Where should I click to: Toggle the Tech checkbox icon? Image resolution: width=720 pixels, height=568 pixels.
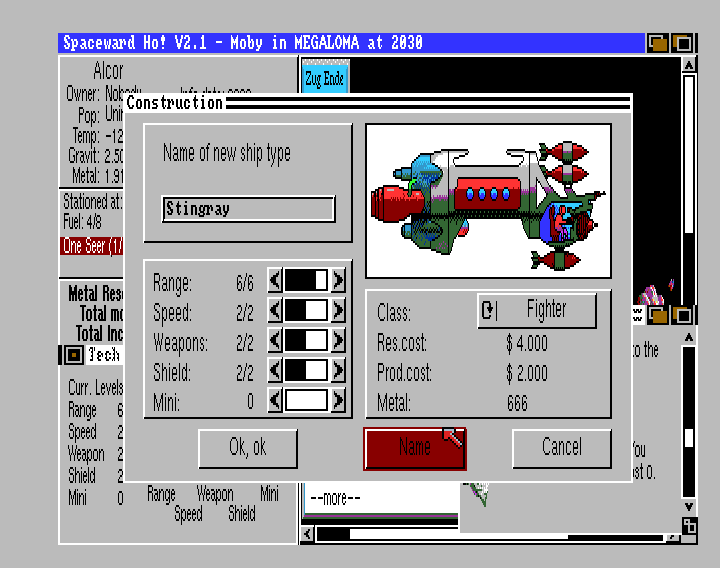(74, 355)
